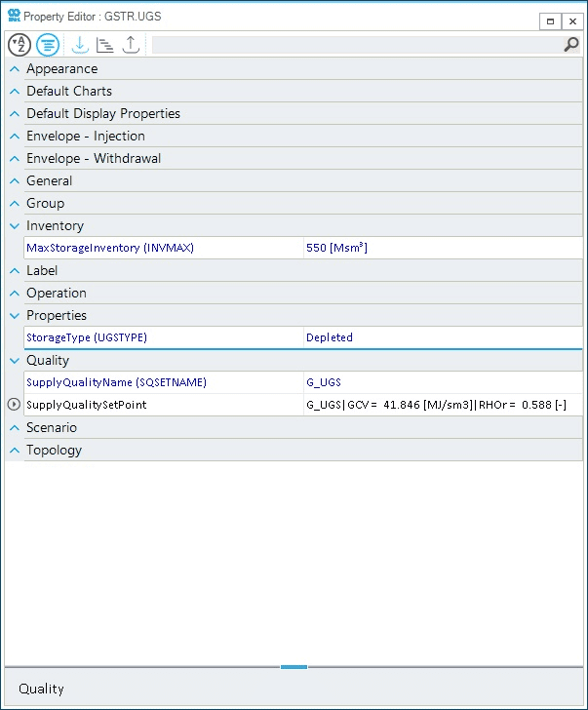Click the search magnifier icon
The width and height of the screenshot is (588, 710).
coord(571,45)
